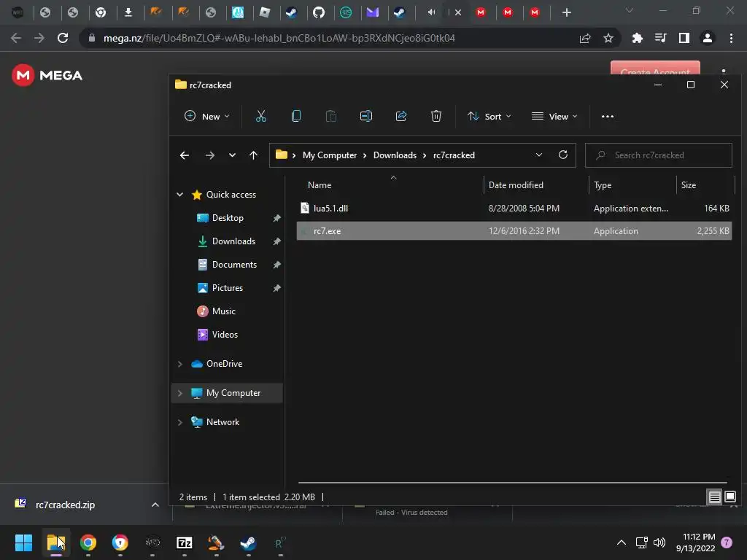Refresh the rc7cracked folder view
Screen dimensions: 747x560
(x=562, y=155)
